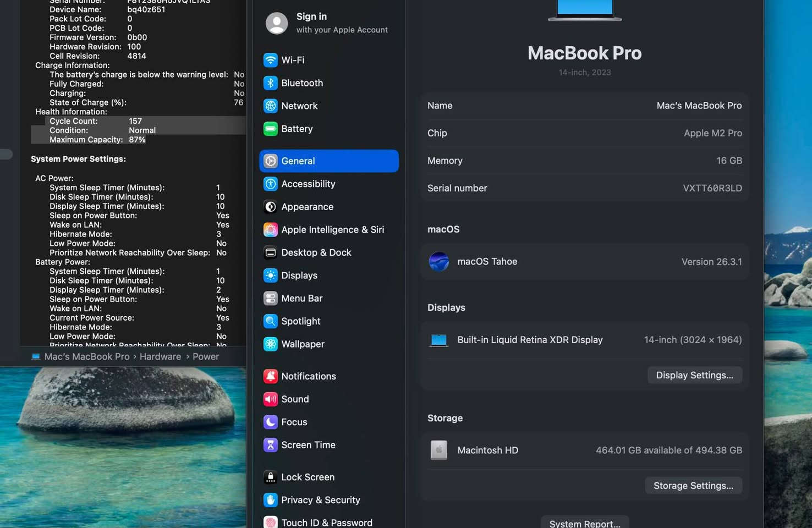The width and height of the screenshot is (812, 528).
Task: Click the Appearance icon in the sidebar
Action: (270, 207)
